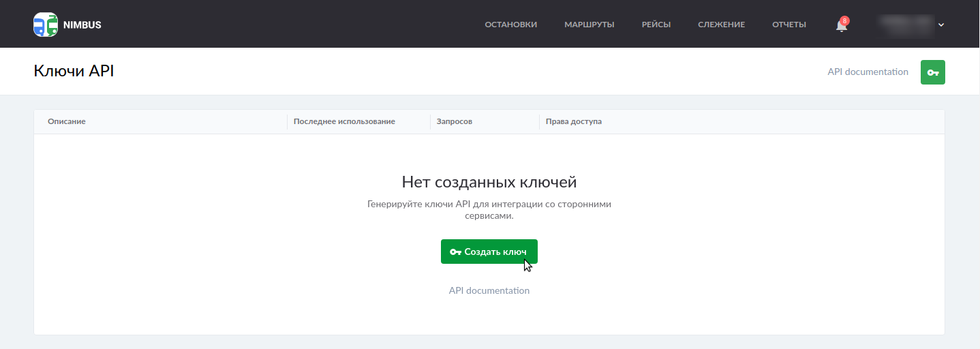Viewport: 980px width, 349px height.
Task: Click the green key icon button
Action: point(932,72)
